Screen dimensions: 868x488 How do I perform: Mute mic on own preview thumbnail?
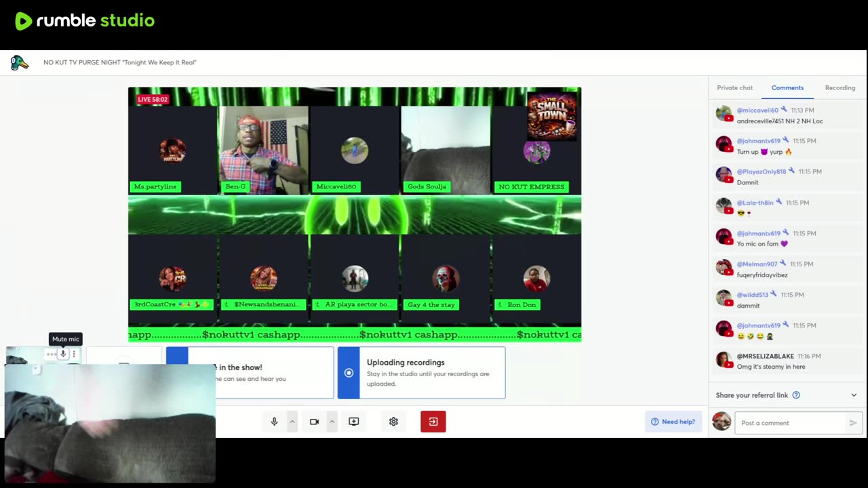pos(63,354)
